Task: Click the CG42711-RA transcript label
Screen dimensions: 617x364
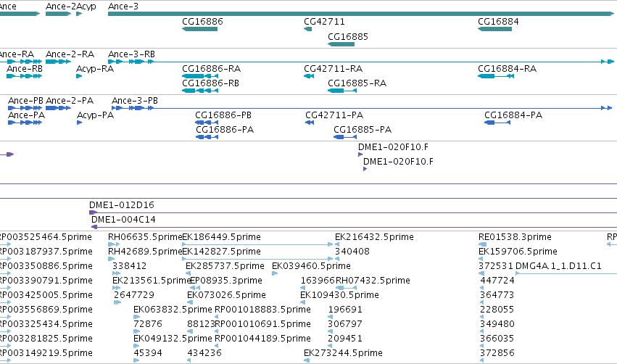Action: point(333,69)
